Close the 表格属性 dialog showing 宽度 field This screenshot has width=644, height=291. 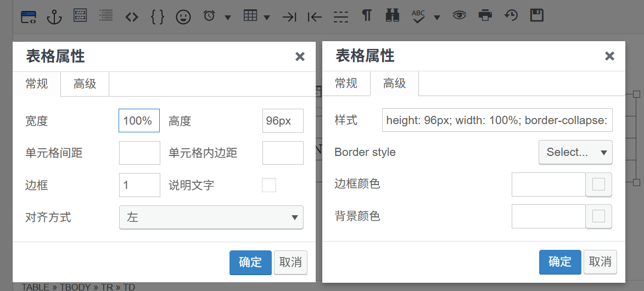tap(300, 57)
